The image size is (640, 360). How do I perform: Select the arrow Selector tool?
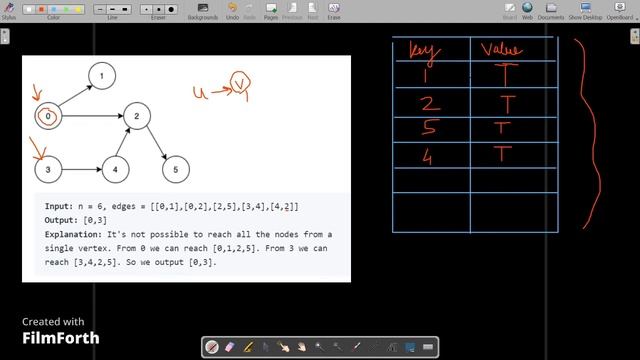point(266,347)
